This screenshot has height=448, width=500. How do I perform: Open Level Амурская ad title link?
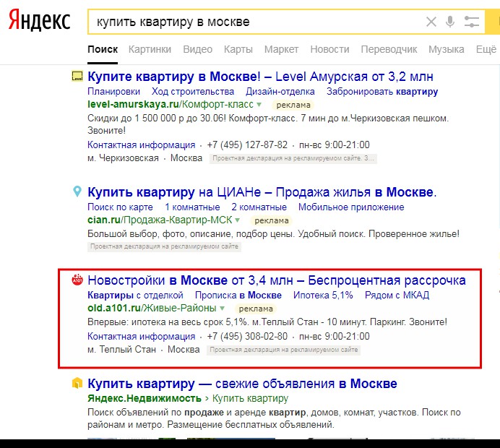(260, 77)
